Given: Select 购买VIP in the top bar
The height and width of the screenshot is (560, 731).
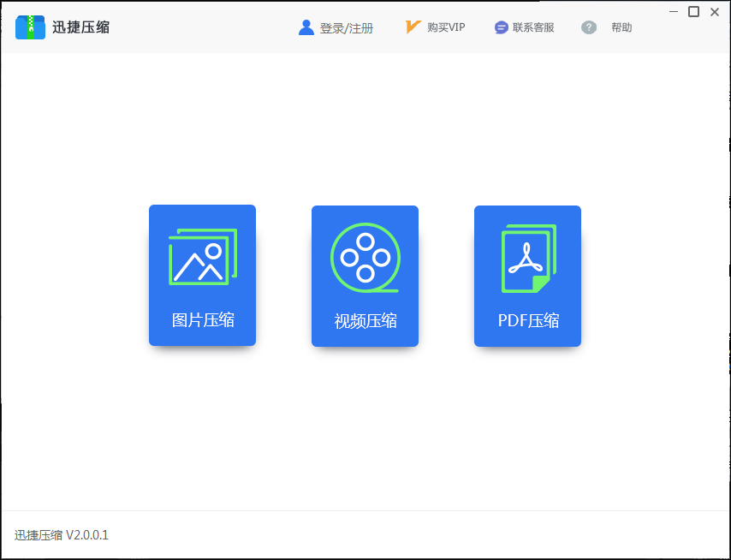Looking at the screenshot, I should coord(446,27).
